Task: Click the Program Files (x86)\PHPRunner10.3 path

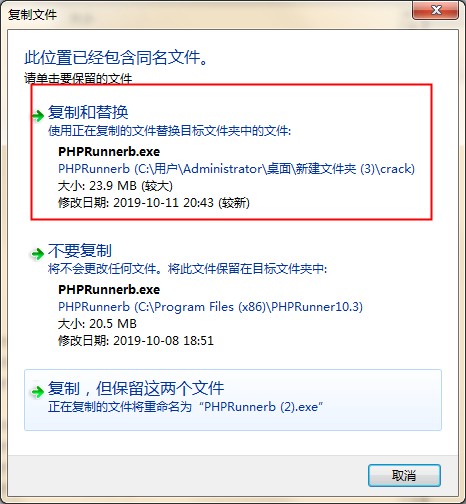Action: [x=210, y=307]
